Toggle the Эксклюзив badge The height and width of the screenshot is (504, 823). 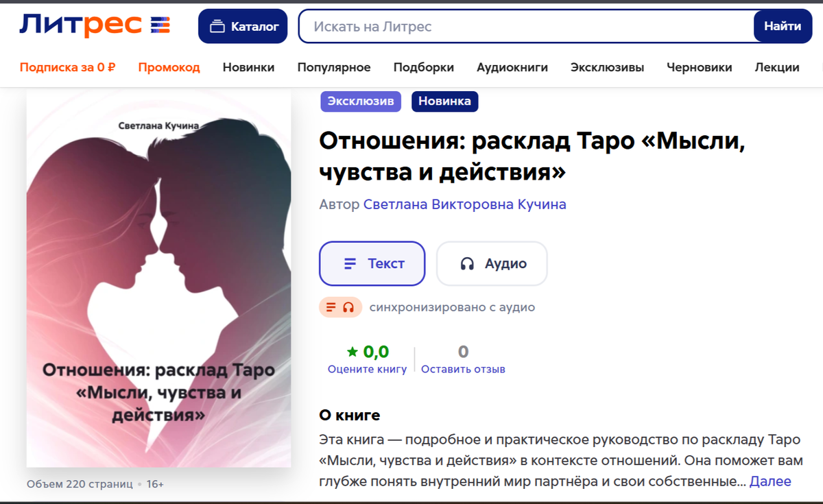tap(361, 101)
